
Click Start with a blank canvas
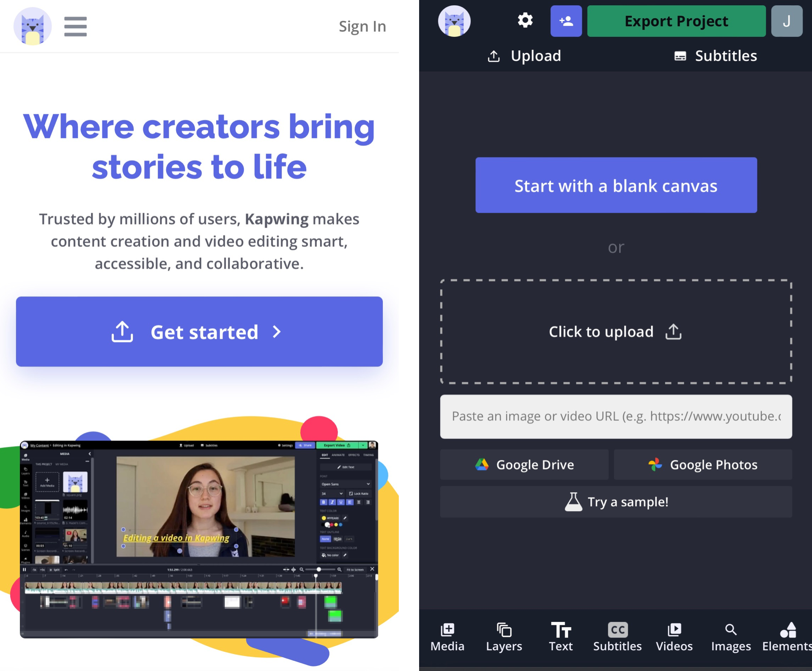[616, 185]
